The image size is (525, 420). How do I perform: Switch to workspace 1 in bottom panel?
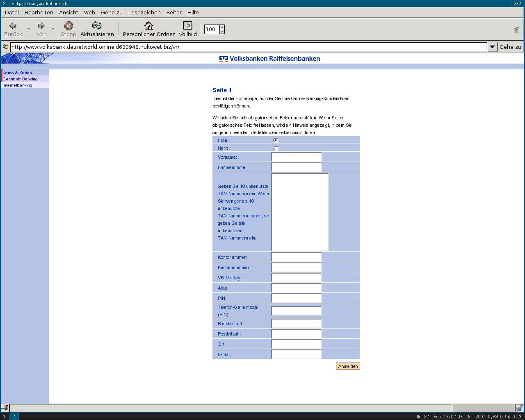5,417
